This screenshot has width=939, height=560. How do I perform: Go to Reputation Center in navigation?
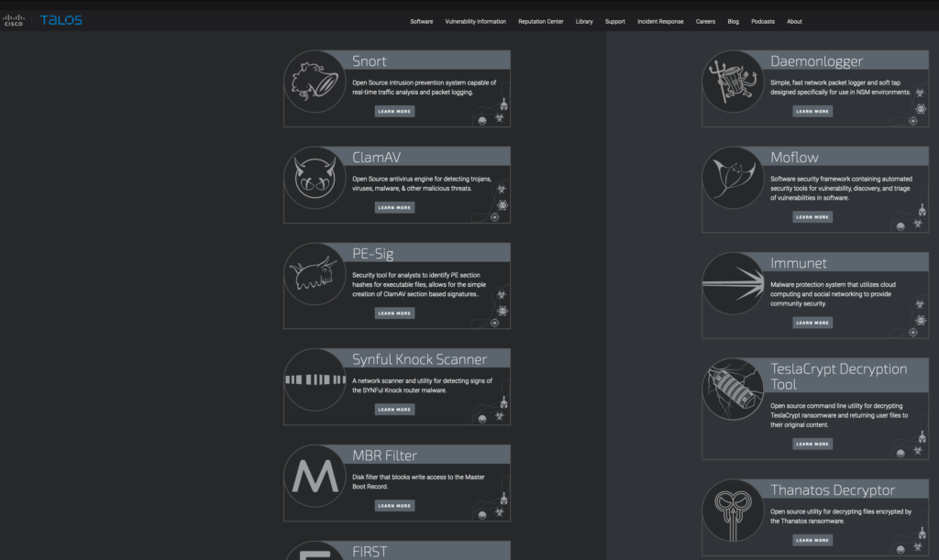pos(540,21)
